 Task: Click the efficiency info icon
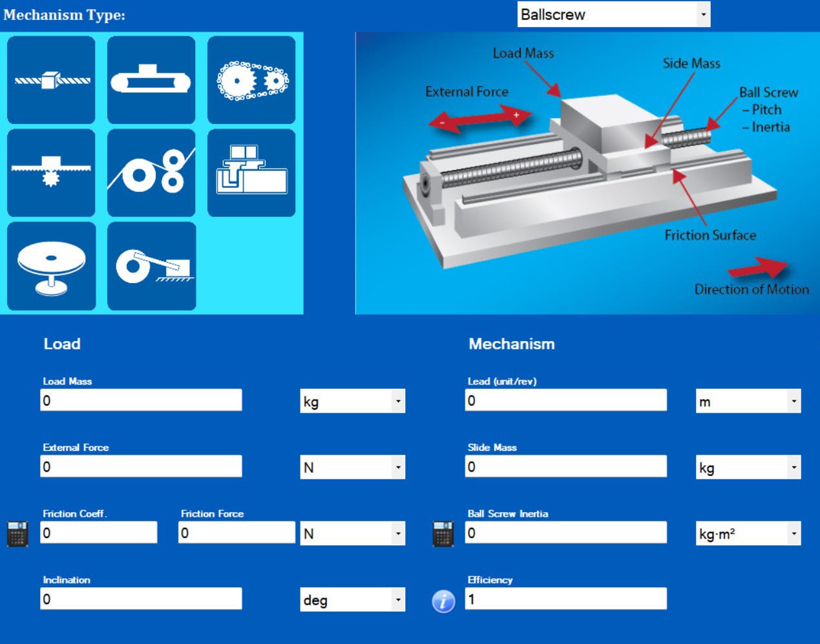[x=443, y=601]
